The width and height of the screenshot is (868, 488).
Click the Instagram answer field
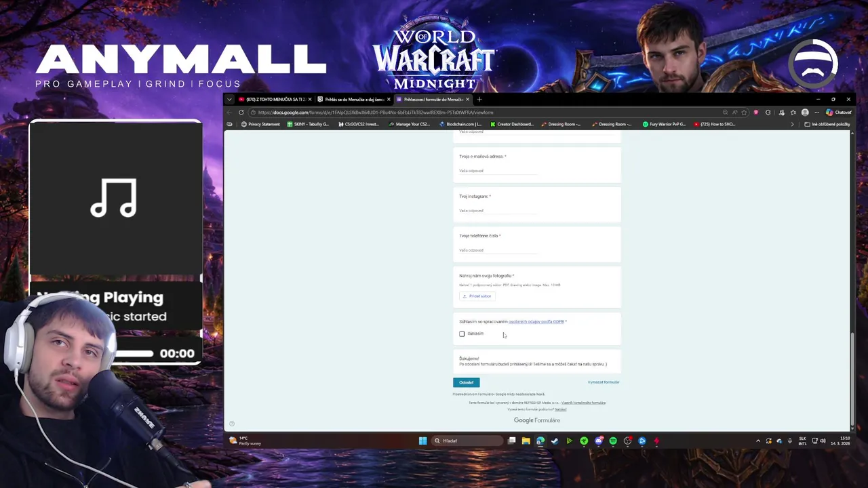pyautogui.click(x=498, y=211)
